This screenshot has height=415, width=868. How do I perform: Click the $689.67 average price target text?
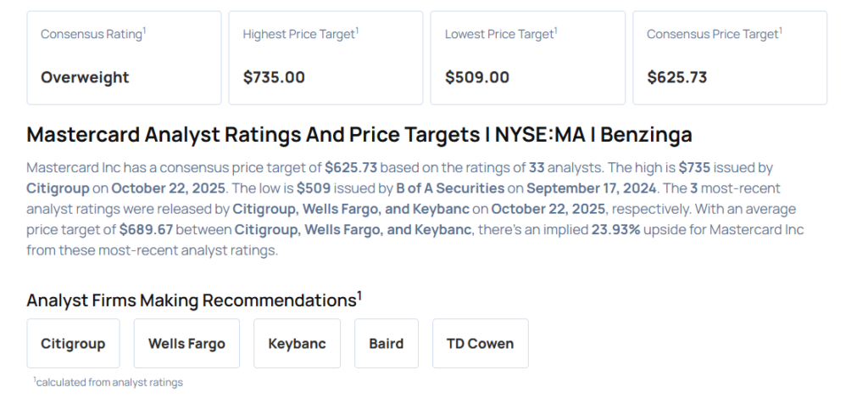click(x=148, y=230)
